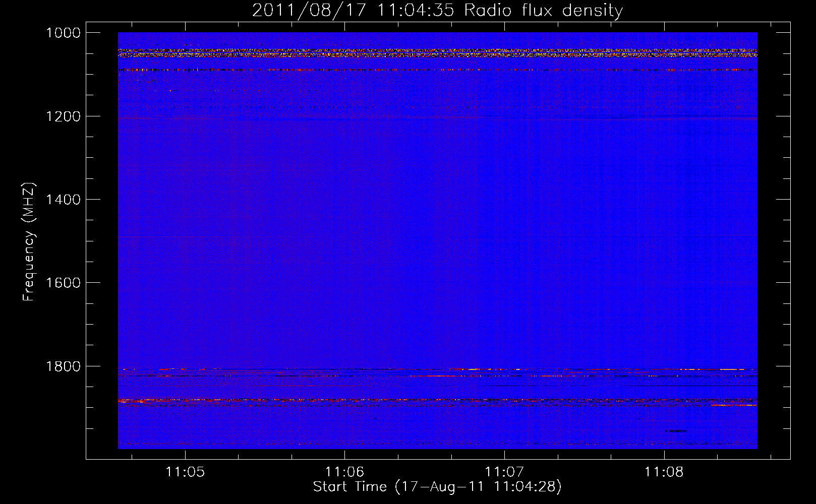Screen dimensions: 816x504
Task: Click the 11:05 time tick label
Action: tap(185, 472)
